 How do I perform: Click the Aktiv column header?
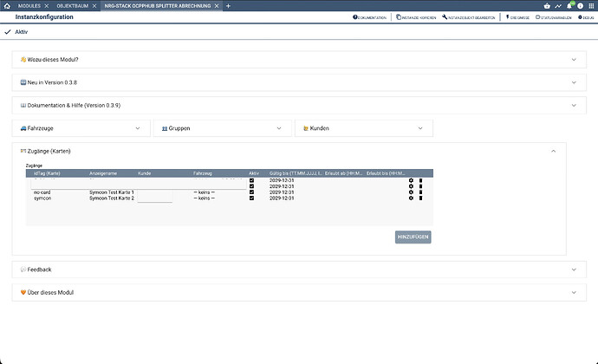(254, 173)
